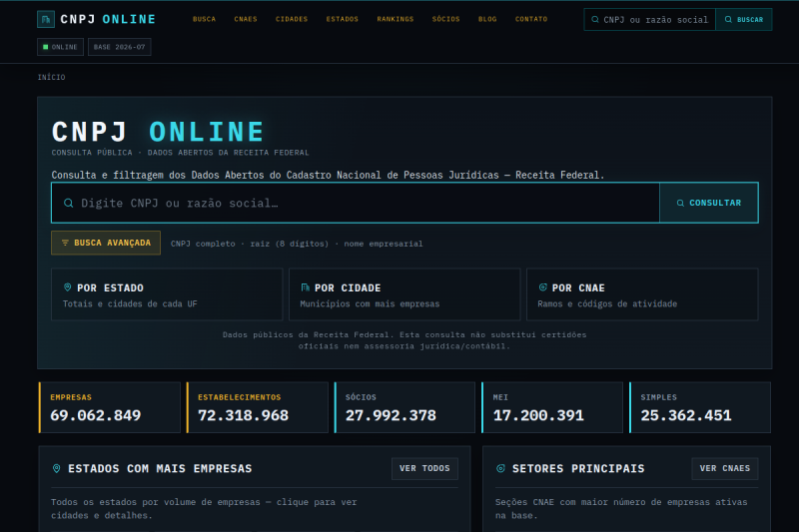This screenshot has height=532, width=799.
Task: Click the CNPJ Online building logo icon
Action: pyautogui.click(x=46, y=19)
